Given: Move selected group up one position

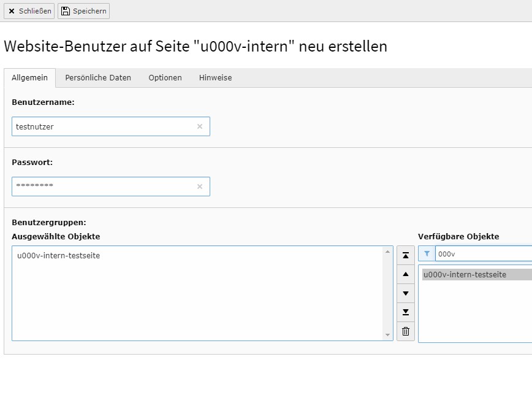Looking at the screenshot, I should click(x=406, y=274).
